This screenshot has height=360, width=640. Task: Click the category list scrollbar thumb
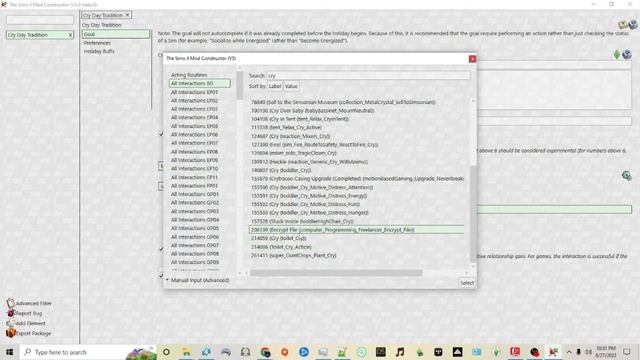click(240, 85)
